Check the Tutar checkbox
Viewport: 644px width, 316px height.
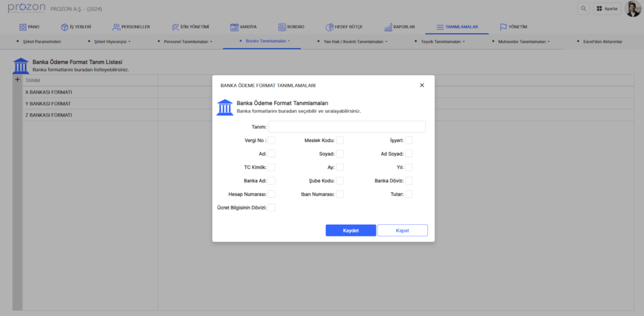[409, 194]
